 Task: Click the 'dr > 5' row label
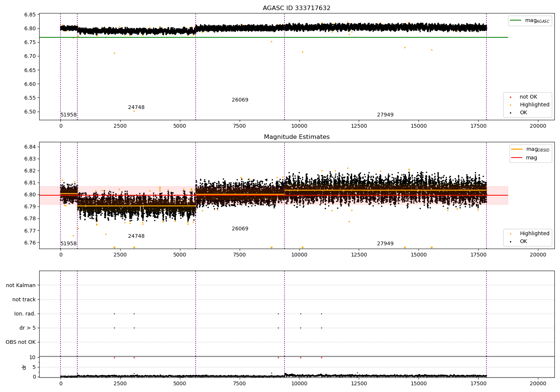click(x=28, y=328)
